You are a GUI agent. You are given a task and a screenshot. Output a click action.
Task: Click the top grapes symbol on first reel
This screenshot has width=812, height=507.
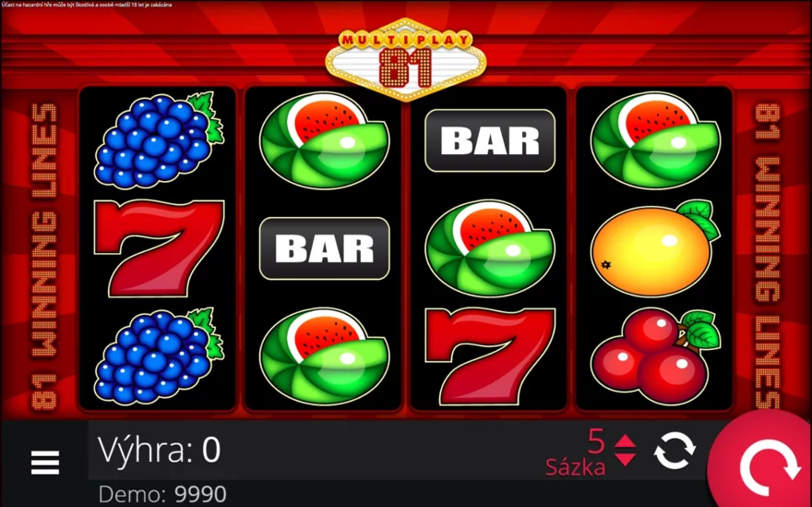159,139
